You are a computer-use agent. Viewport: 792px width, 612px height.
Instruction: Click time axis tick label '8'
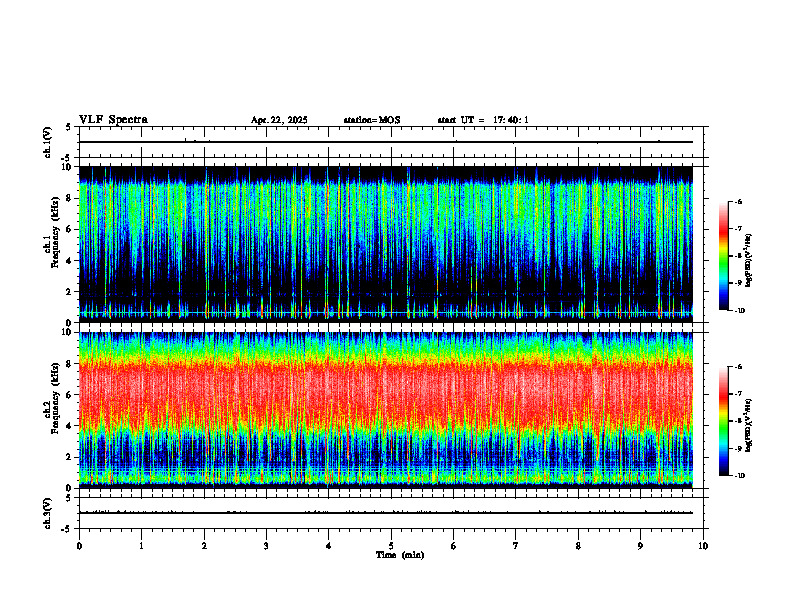578,546
